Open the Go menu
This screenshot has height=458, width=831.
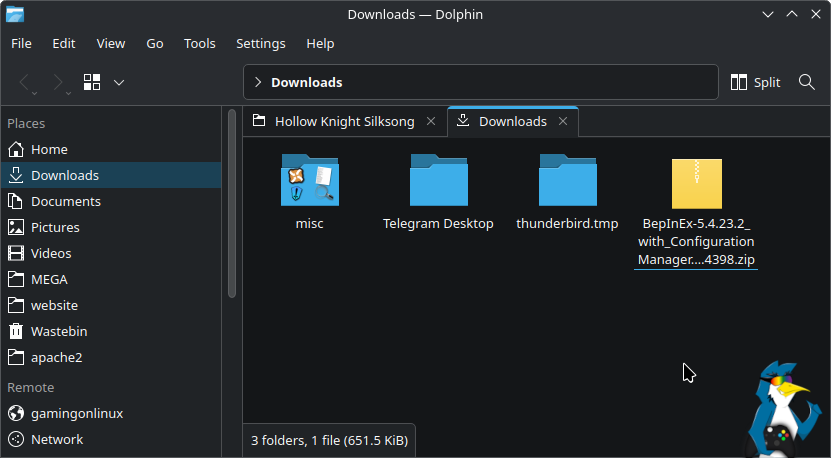pos(155,43)
